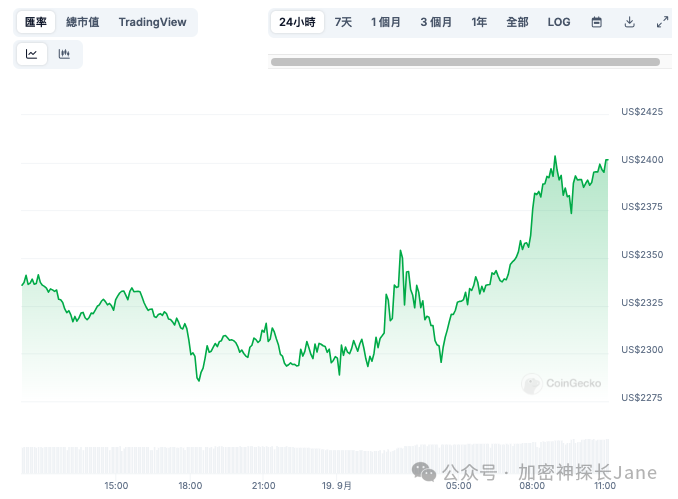Click the US$2425 axis label
The image size is (678, 499).
(x=642, y=112)
